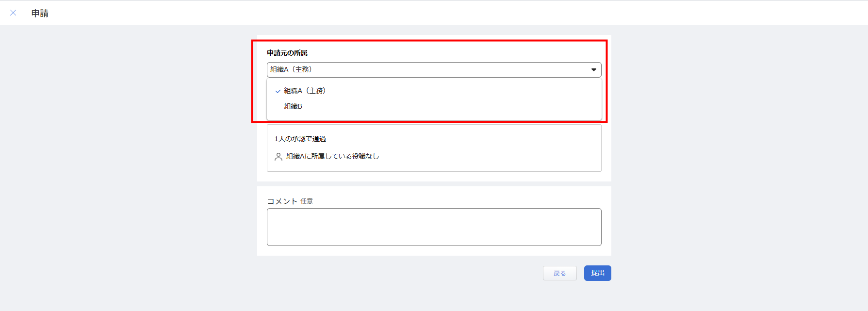Click the empty header bar area right of 申請

pyautogui.click(x=437, y=13)
